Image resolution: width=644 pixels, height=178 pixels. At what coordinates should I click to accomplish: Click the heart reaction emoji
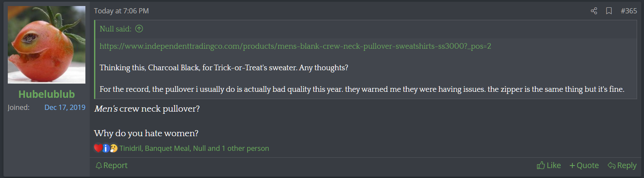pos(97,148)
